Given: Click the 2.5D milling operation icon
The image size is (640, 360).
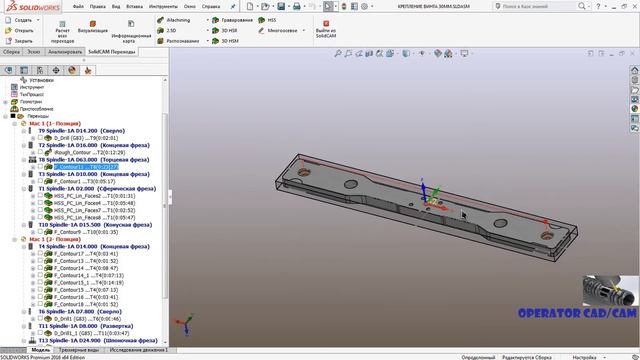Looking at the screenshot, I should tap(160, 30).
